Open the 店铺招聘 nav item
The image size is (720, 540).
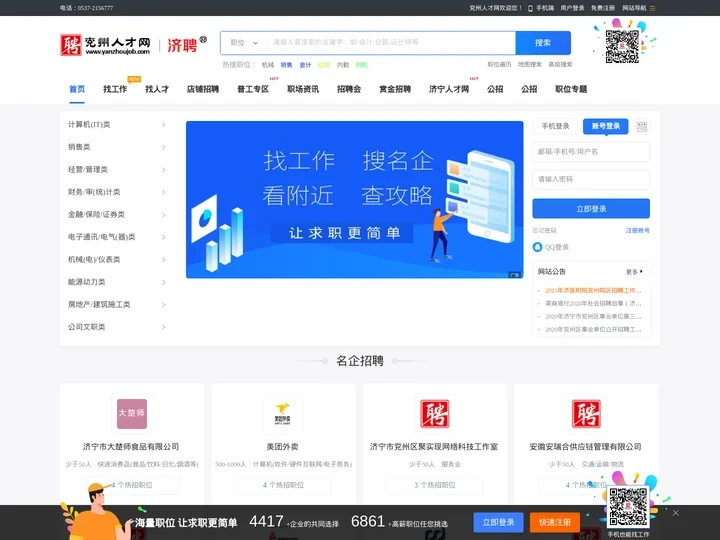[203, 89]
